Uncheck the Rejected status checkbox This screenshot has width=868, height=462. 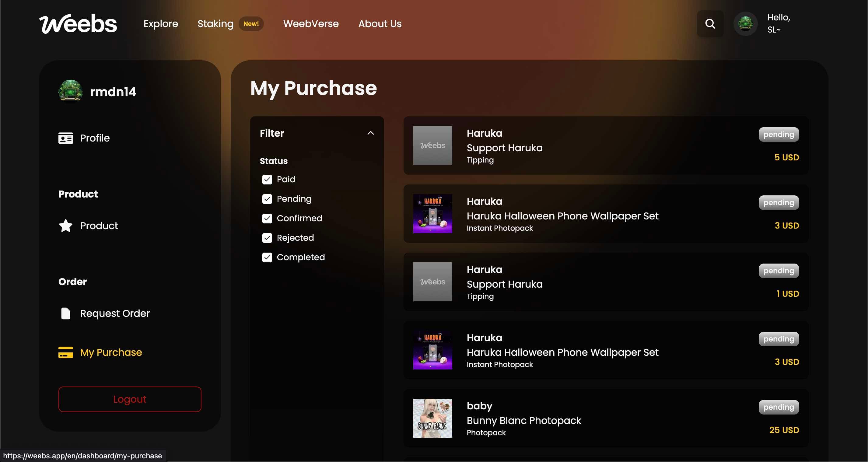[267, 238]
